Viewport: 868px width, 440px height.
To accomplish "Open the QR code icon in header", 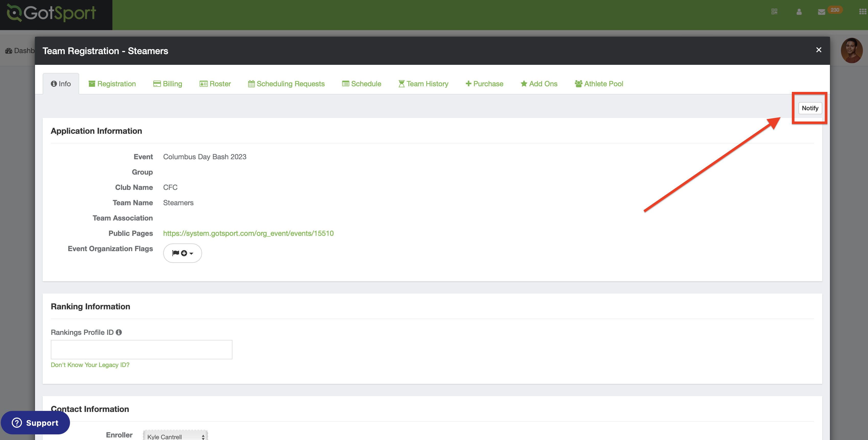I will [774, 11].
